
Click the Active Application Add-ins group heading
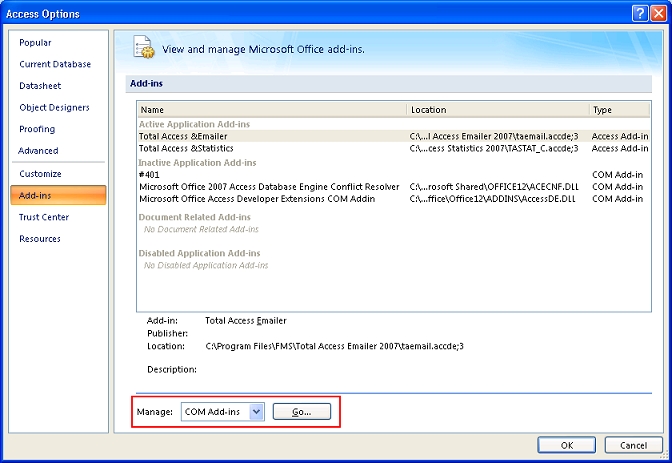coord(194,124)
